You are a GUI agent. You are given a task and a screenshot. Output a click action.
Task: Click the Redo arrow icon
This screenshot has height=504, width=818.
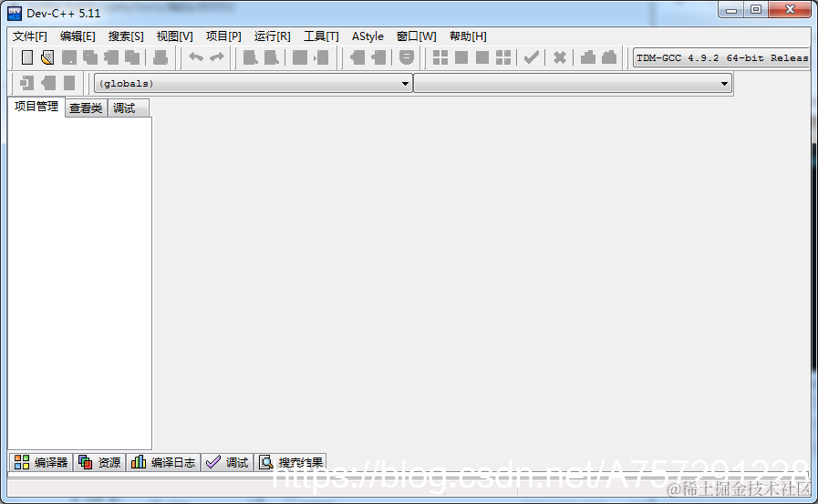(x=217, y=57)
